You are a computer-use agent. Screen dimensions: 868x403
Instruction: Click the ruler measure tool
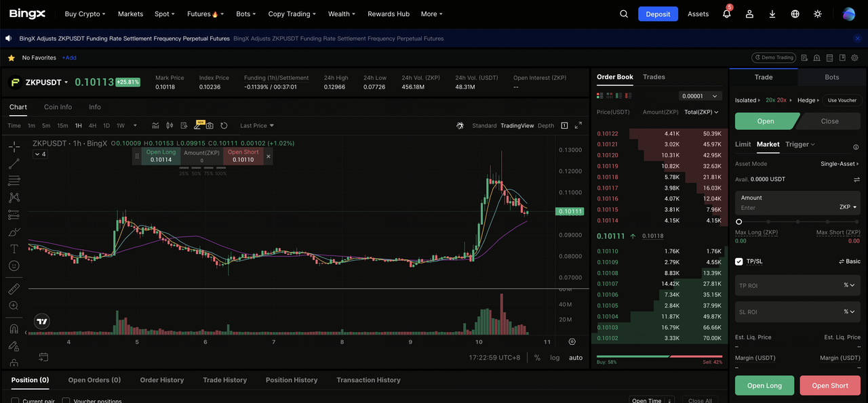(x=14, y=289)
